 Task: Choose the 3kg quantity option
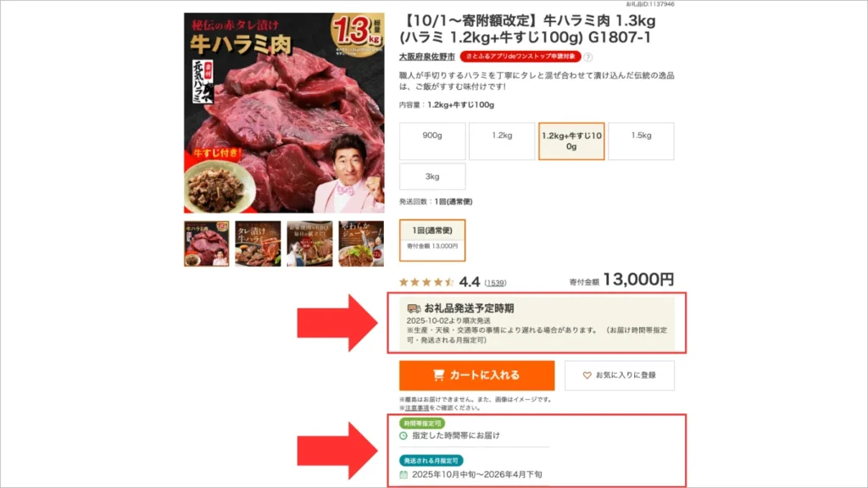[432, 176]
